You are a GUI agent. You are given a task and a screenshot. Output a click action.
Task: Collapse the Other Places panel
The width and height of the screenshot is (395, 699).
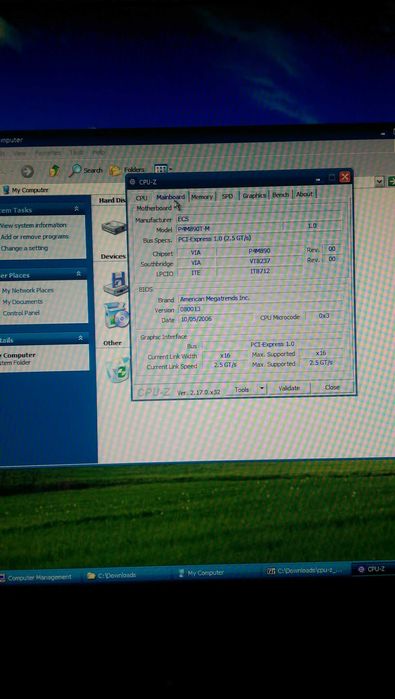pyautogui.click(x=78, y=274)
